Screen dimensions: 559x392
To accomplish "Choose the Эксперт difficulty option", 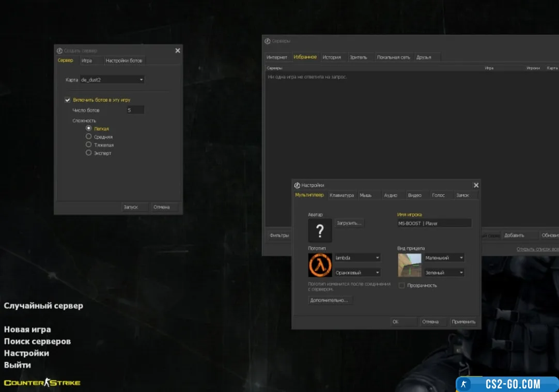I will click(x=89, y=153).
